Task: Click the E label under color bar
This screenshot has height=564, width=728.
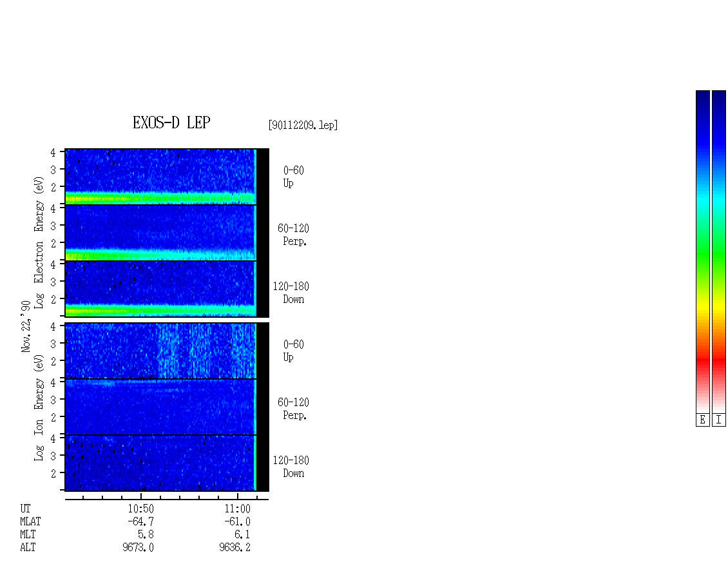Action: [702, 420]
